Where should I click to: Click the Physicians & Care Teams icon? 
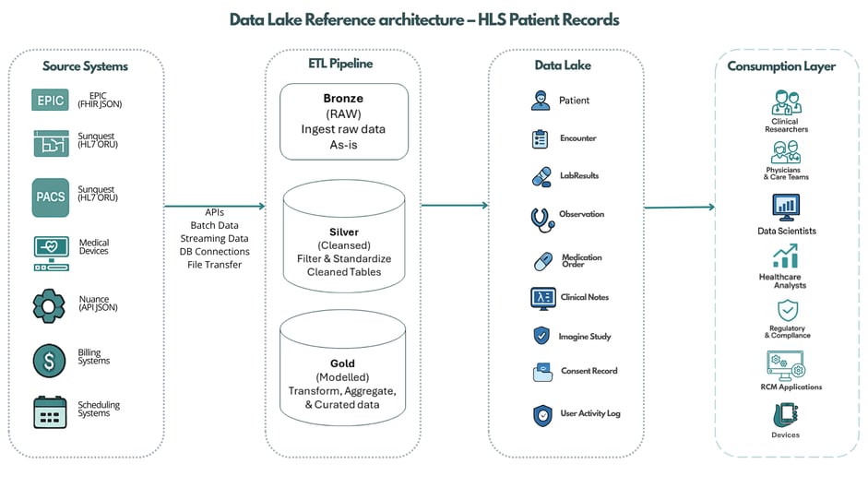(787, 152)
